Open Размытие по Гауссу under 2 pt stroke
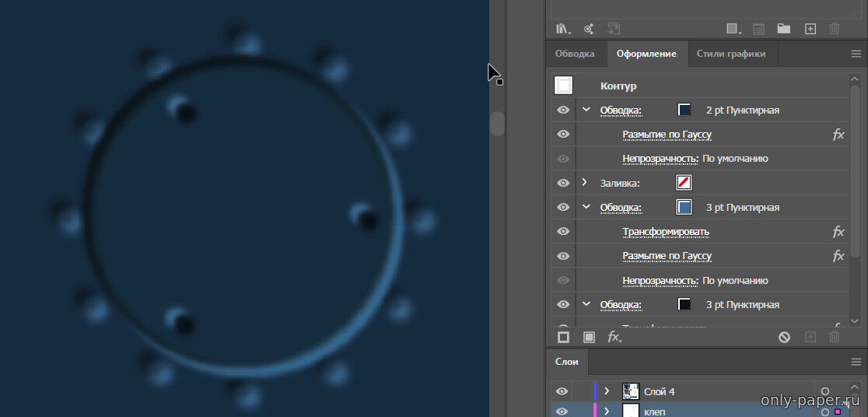The width and height of the screenshot is (868, 417). [667, 135]
